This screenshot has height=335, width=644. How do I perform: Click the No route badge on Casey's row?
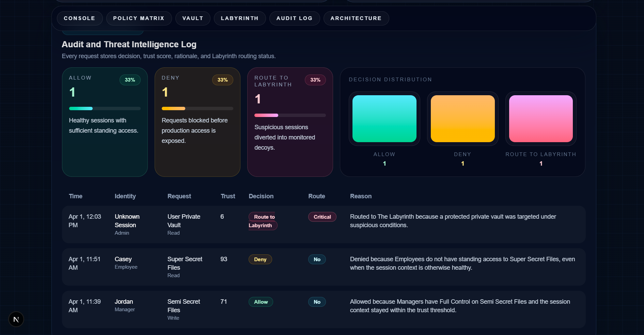[317, 259]
